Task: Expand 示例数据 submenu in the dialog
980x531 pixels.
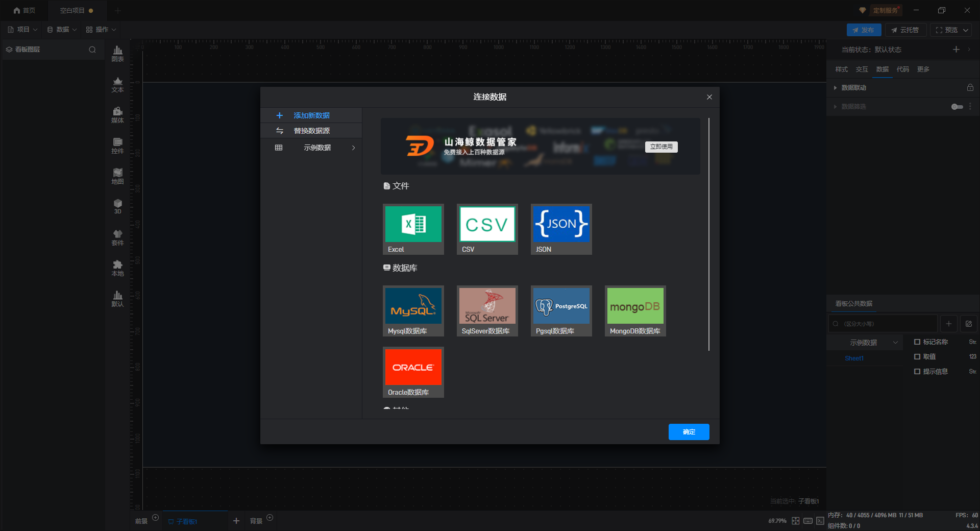Action: [x=353, y=148]
